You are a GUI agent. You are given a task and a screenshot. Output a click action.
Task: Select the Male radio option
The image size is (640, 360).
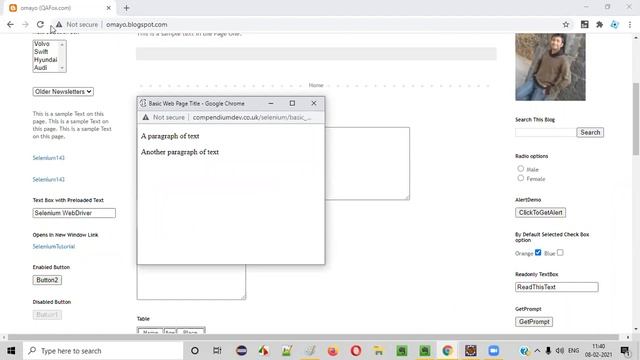[x=520, y=168]
